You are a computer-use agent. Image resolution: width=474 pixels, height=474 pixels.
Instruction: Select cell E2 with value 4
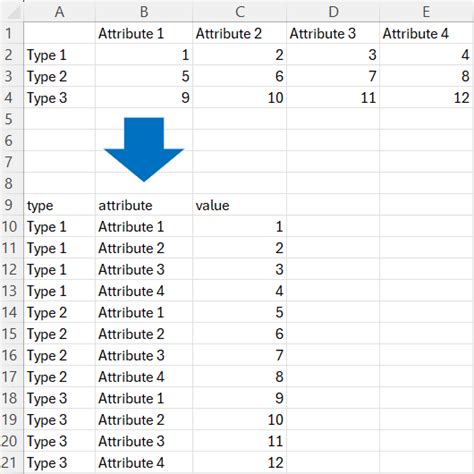[x=427, y=54]
